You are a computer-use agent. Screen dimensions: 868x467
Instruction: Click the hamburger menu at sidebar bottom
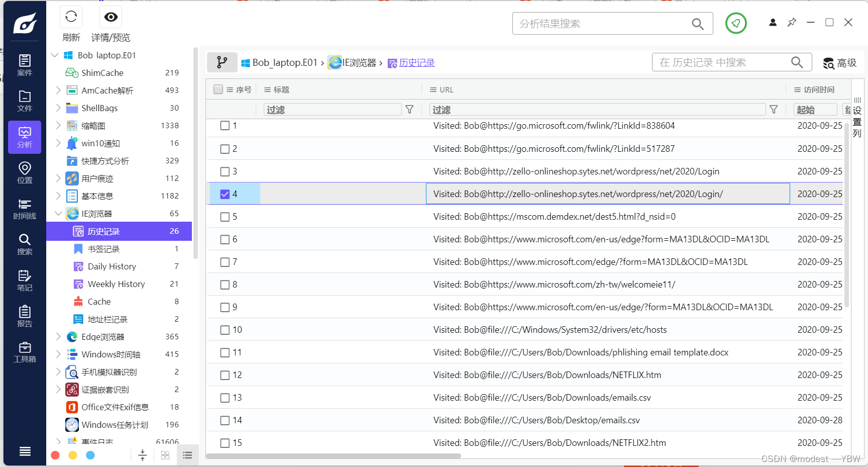pos(25,451)
